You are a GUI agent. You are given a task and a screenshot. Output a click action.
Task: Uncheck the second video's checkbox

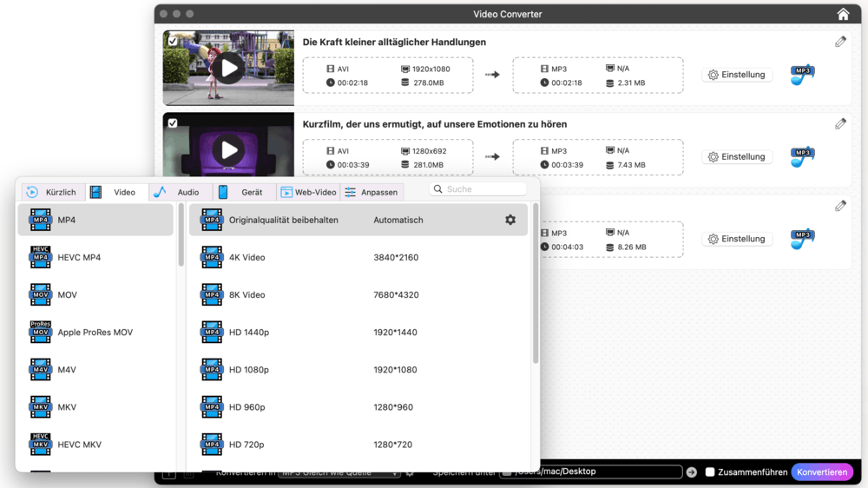point(173,123)
